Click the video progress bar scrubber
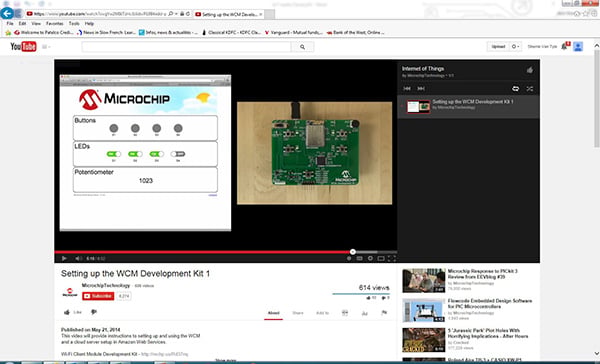This screenshot has width=600, height=364. coord(352,251)
